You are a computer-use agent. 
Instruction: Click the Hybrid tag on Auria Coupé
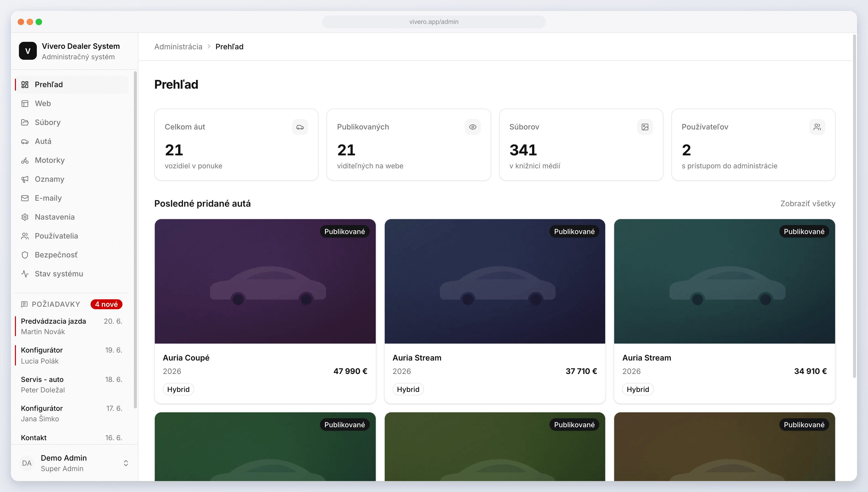pos(178,389)
